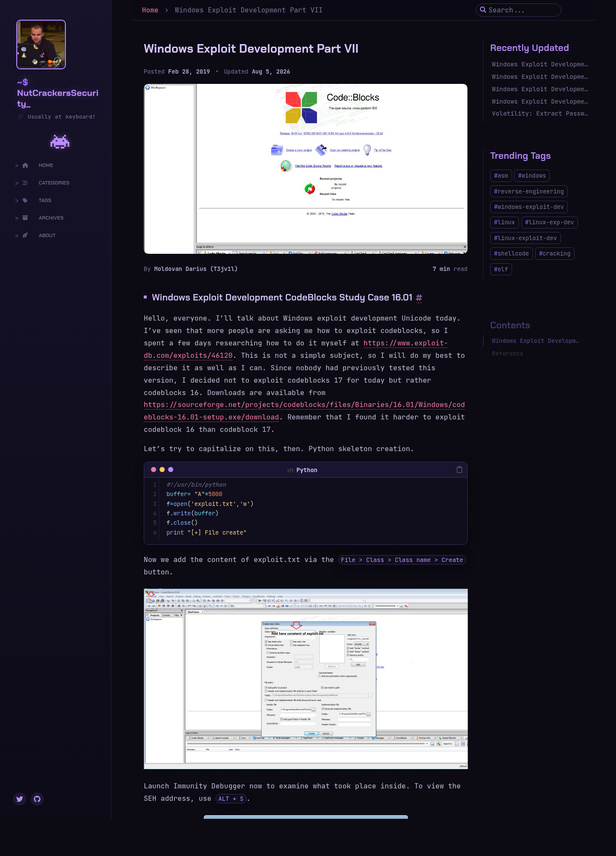Viewport: 616px width, 856px height.
Task: Open Volatility: Extract Passw… post link
Action: pos(539,113)
